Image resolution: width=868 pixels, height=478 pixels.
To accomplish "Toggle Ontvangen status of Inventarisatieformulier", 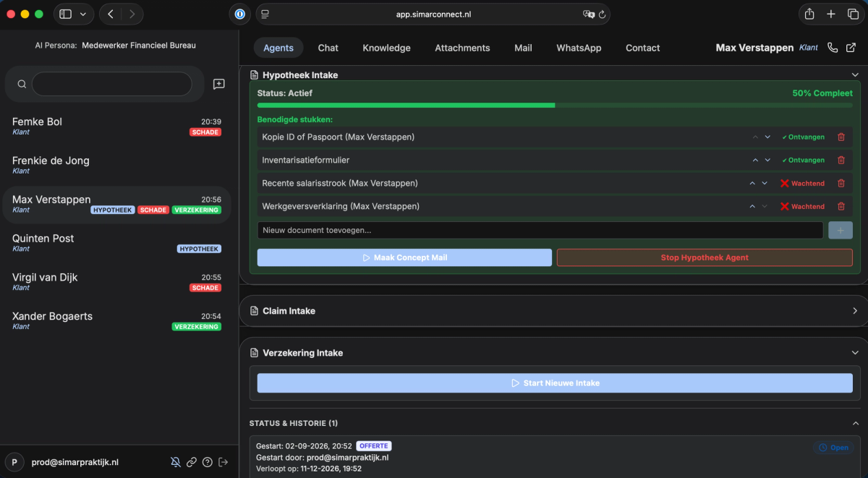I will point(803,160).
